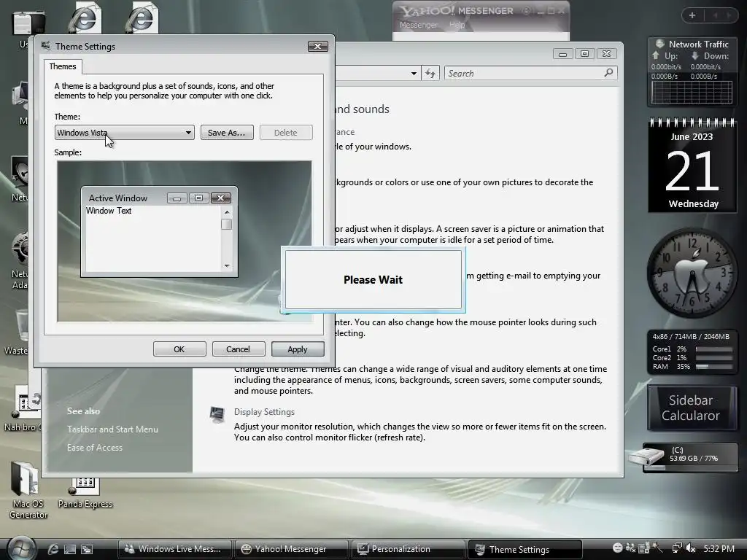Click the Apple analog clock gadget
Viewport: 747px width, 560px height.
(692, 273)
